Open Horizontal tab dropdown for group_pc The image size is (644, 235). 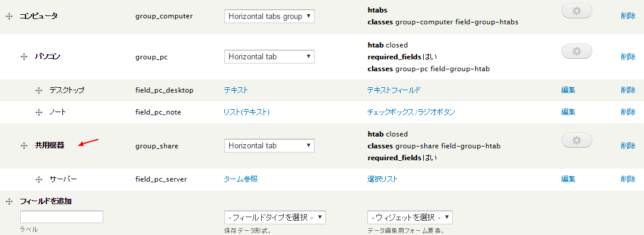(x=269, y=57)
